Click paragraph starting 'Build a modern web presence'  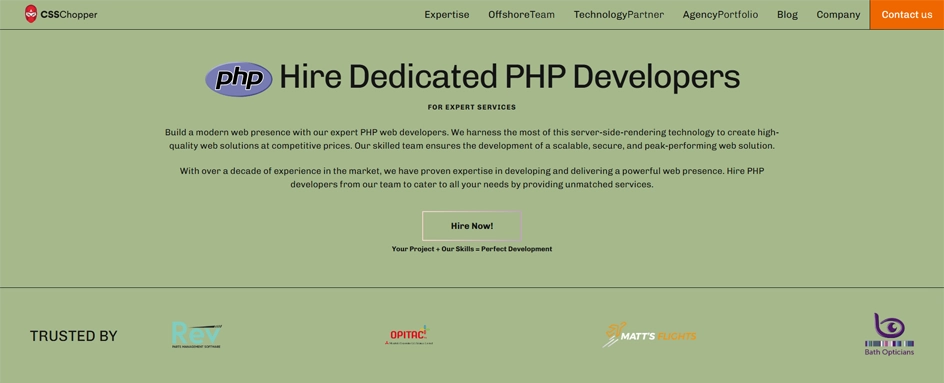pos(472,139)
